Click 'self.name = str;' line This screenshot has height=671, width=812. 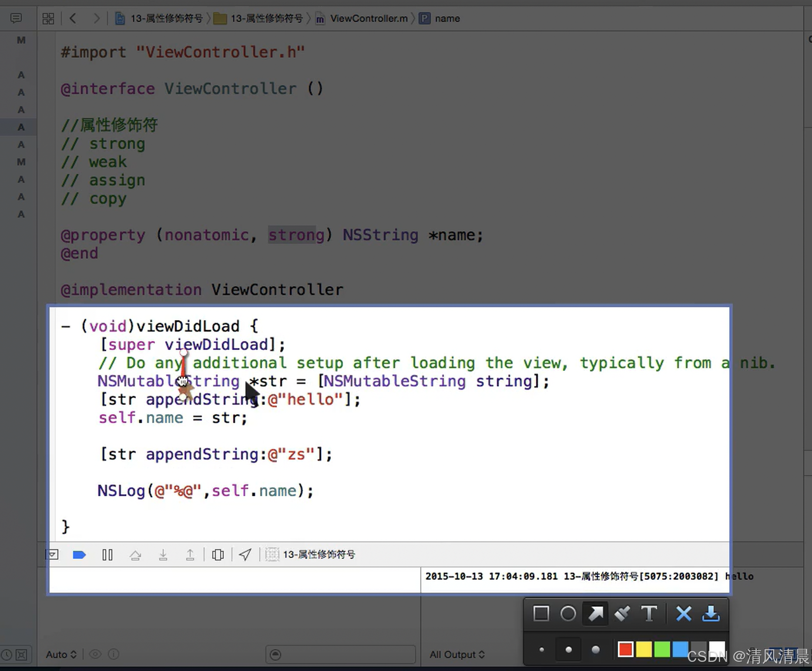pyautogui.click(x=173, y=418)
